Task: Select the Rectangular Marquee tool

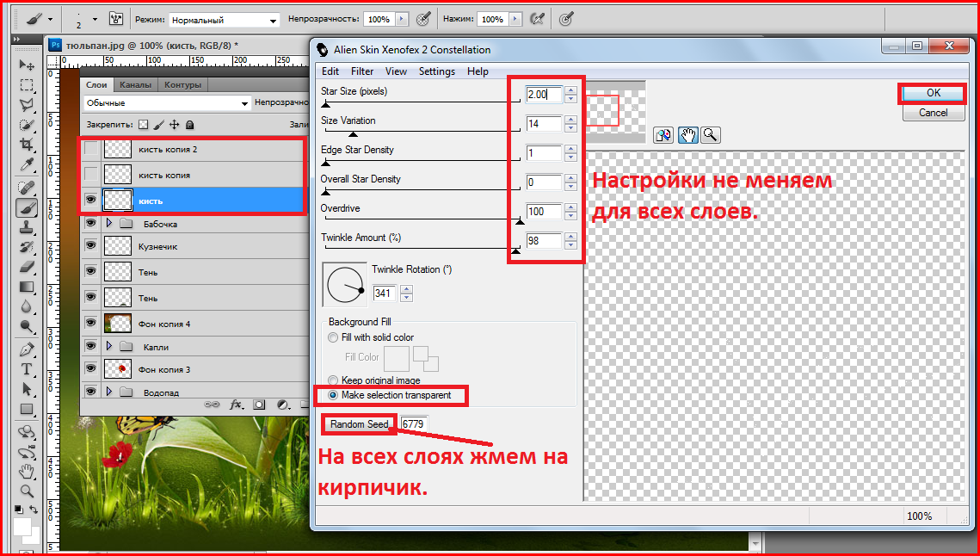Action: click(27, 86)
